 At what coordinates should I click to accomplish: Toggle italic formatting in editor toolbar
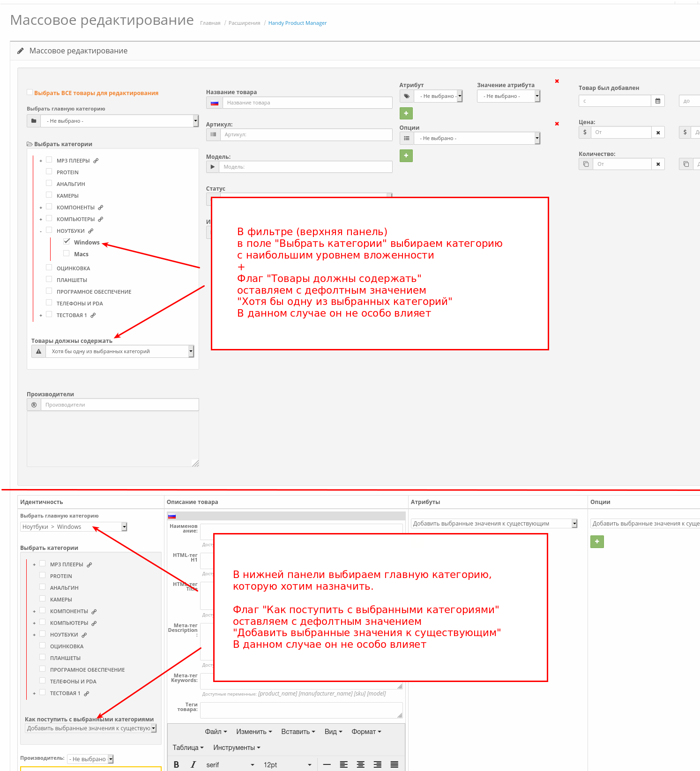click(193, 764)
